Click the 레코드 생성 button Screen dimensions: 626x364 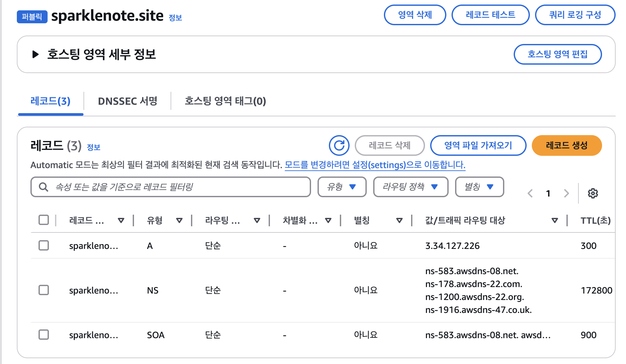click(x=566, y=145)
